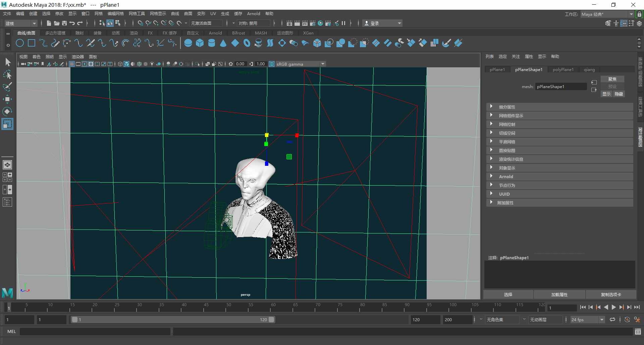Select the Rotate tool in the toolbox
This screenshot has width=644, height=345.
[x=7, y=111]
